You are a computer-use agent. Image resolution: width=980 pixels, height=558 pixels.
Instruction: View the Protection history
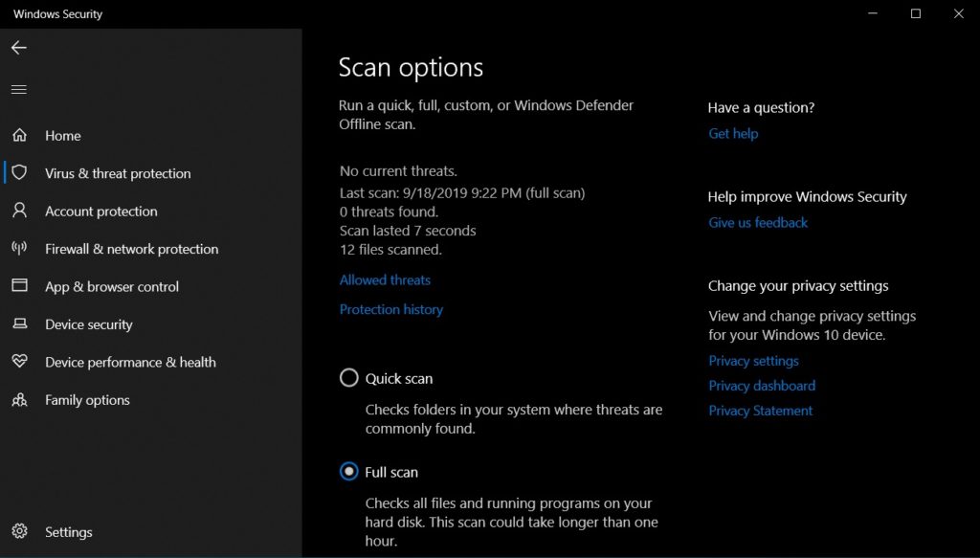pos(391,309)
